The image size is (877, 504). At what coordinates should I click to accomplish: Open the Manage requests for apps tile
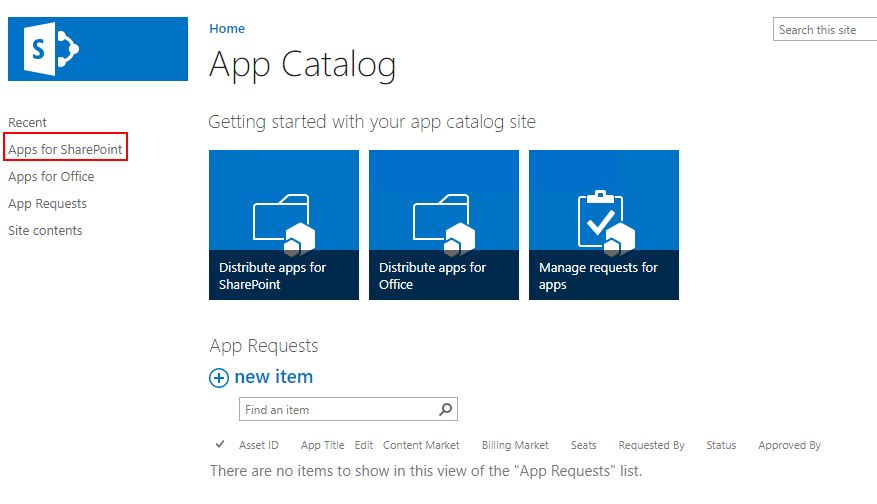coord(604,225)
